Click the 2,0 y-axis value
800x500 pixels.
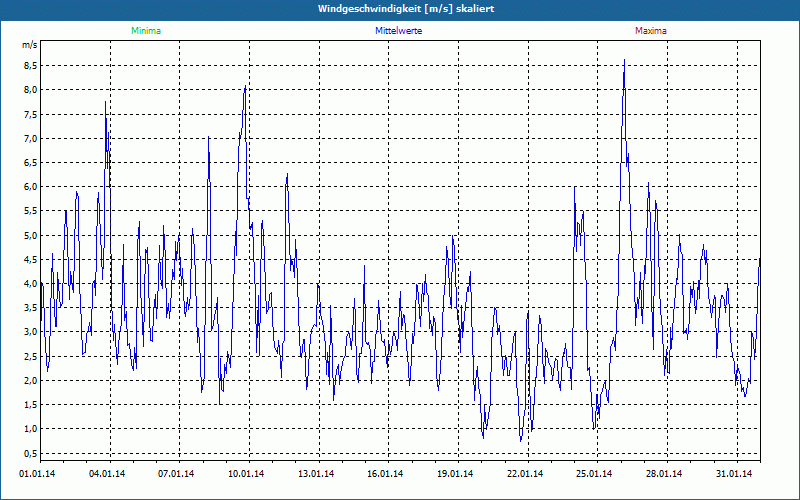(31, 381)
